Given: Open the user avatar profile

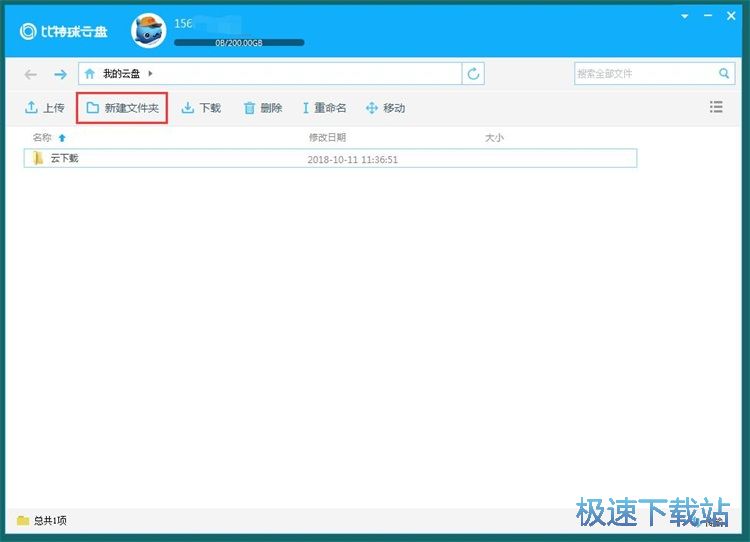Looking at the screenshot, I should point(149,31).
